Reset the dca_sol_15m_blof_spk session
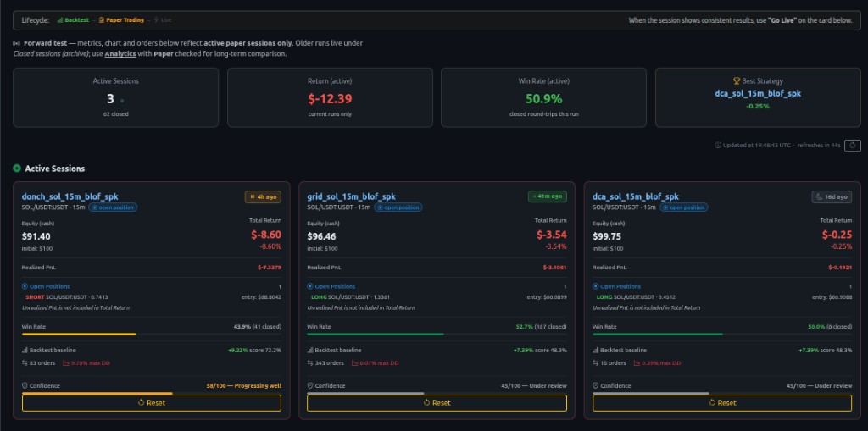 (x=722, y=403)
